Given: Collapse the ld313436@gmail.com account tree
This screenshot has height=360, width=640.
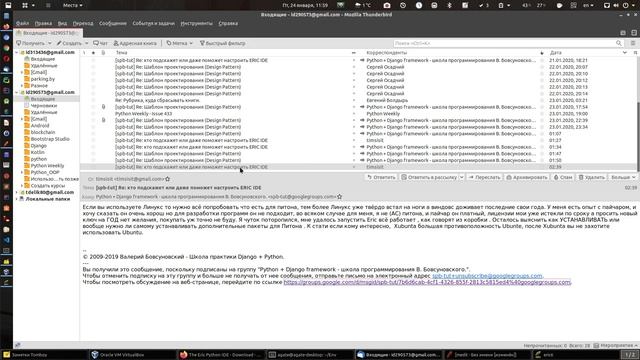Looking at the screenshot, I should (17, 52).
